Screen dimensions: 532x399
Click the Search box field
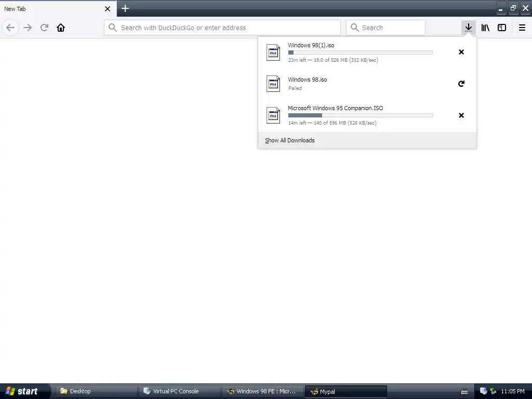point(385,28)
